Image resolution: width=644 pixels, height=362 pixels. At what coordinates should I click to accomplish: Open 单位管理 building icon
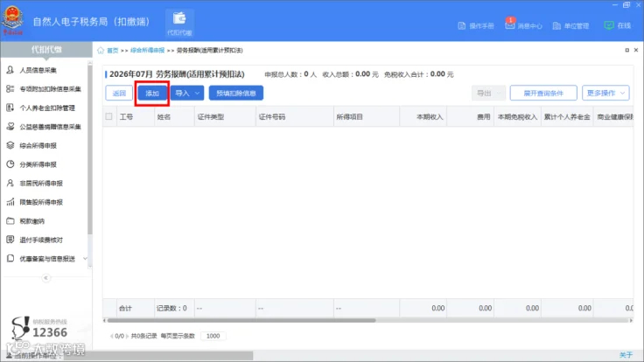point(556,26)
